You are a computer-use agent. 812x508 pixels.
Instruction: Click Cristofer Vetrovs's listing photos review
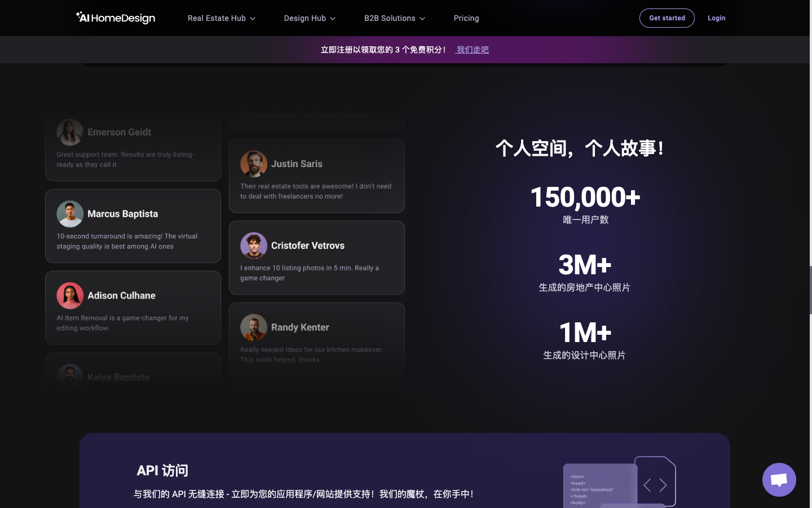[310, 273]
